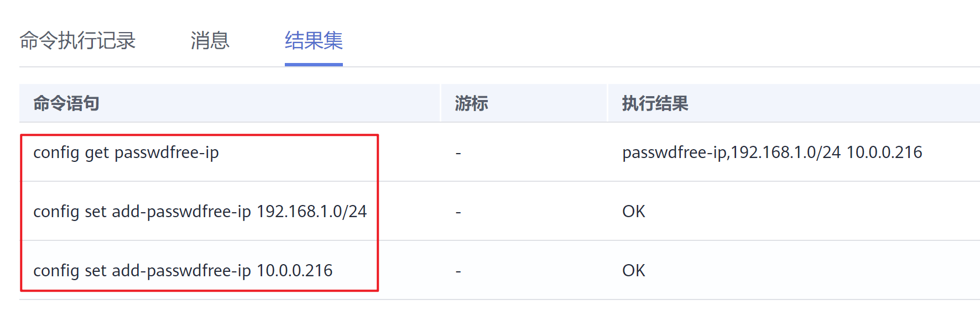This screenshot has height=326, width=980.
Task: Click the first OK execution result
Action: point(633,211)
